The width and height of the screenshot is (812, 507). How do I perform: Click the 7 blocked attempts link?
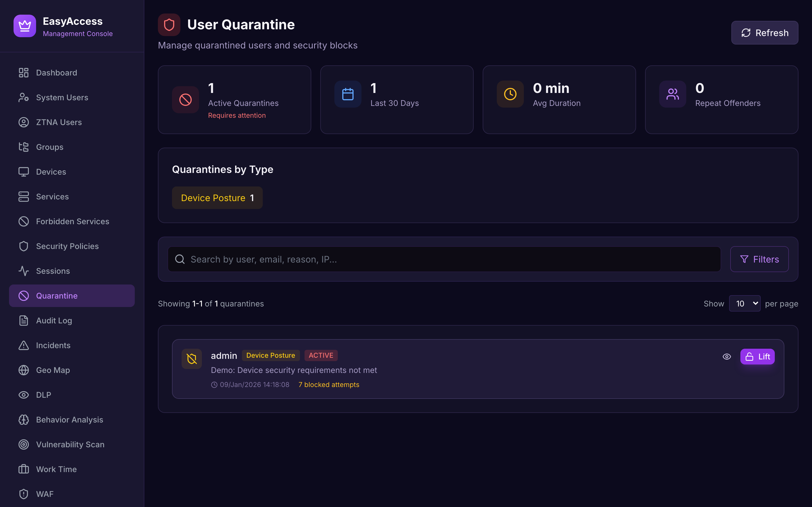(328, 384)
